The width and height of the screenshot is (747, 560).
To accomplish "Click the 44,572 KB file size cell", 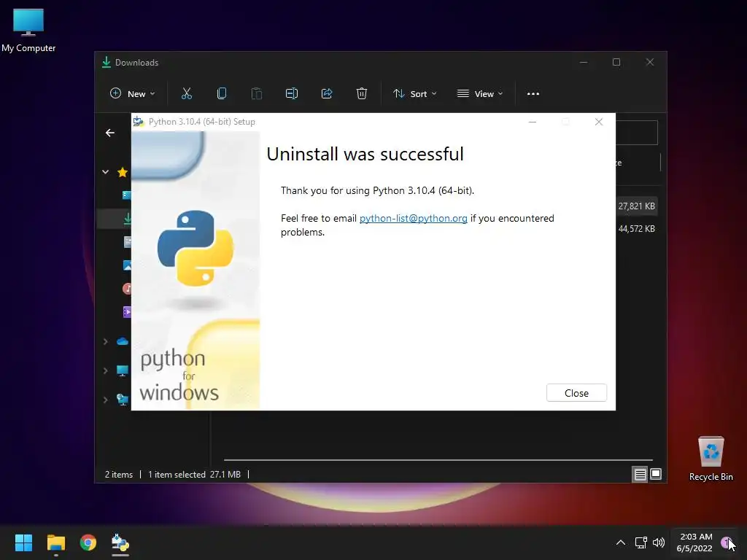I will [x=636, y=228].
